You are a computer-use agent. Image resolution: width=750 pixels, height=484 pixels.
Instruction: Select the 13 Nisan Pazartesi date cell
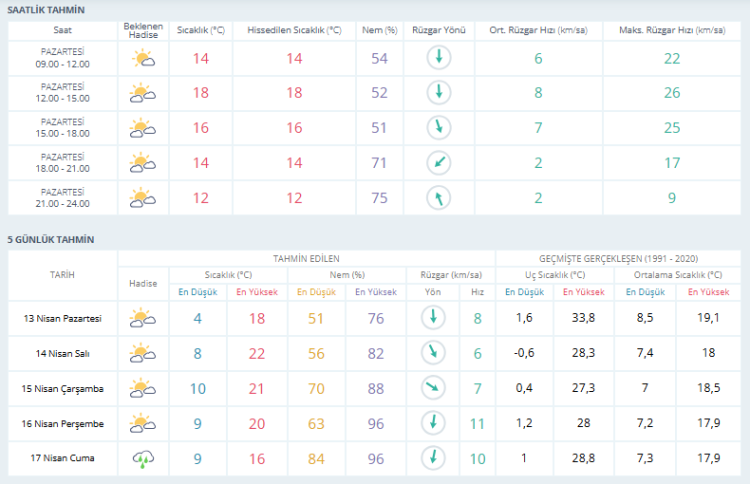tap(62, 318)
